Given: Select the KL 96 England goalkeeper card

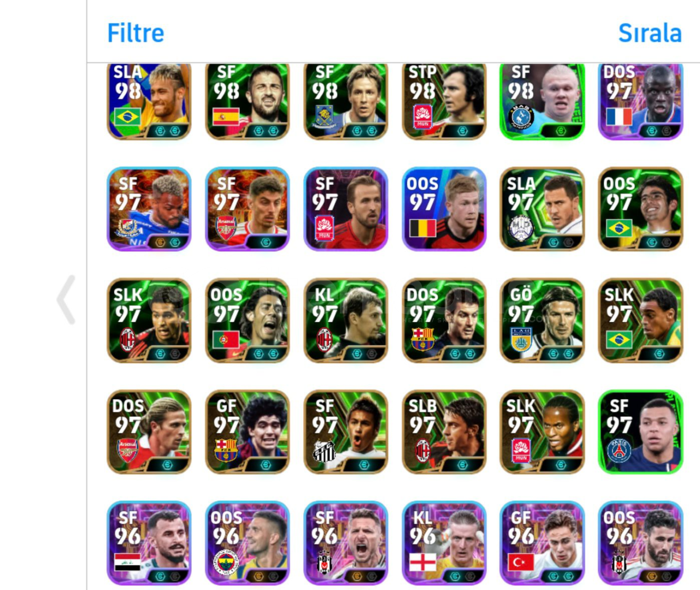Looking at the screenshot, I should (444, 544).
